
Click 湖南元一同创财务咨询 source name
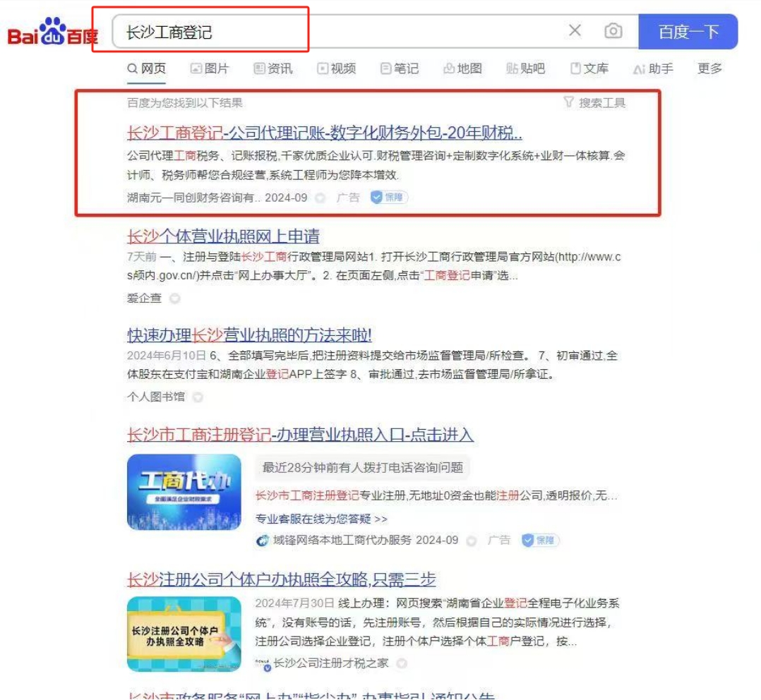pyautogui.click(x=193, y=198)
